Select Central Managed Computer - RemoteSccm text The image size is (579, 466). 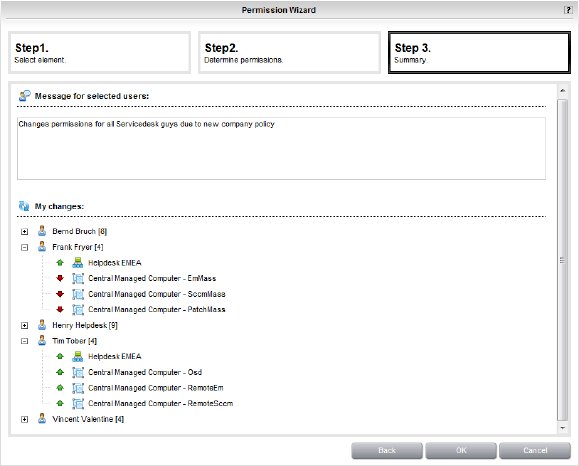pos(161,403)
